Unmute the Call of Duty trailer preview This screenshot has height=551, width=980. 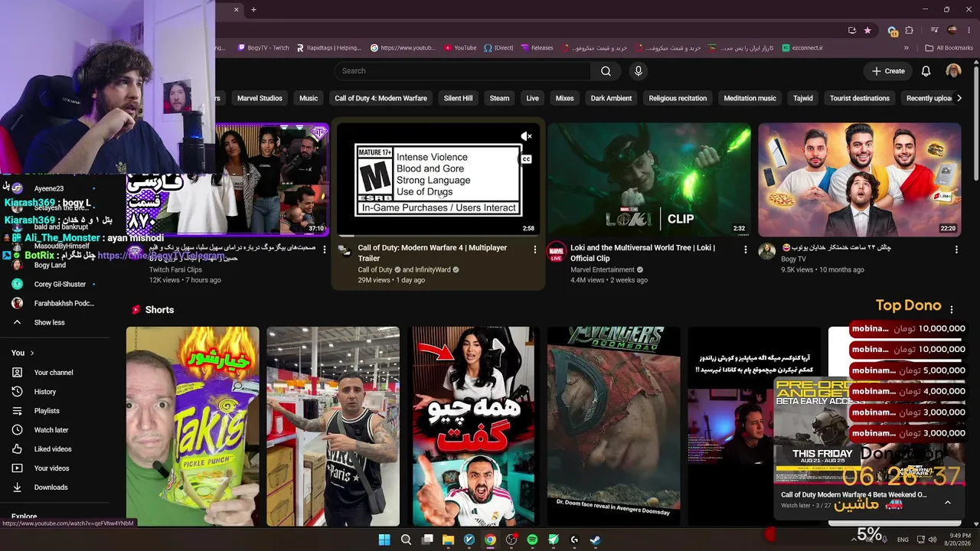coord(526,136)
